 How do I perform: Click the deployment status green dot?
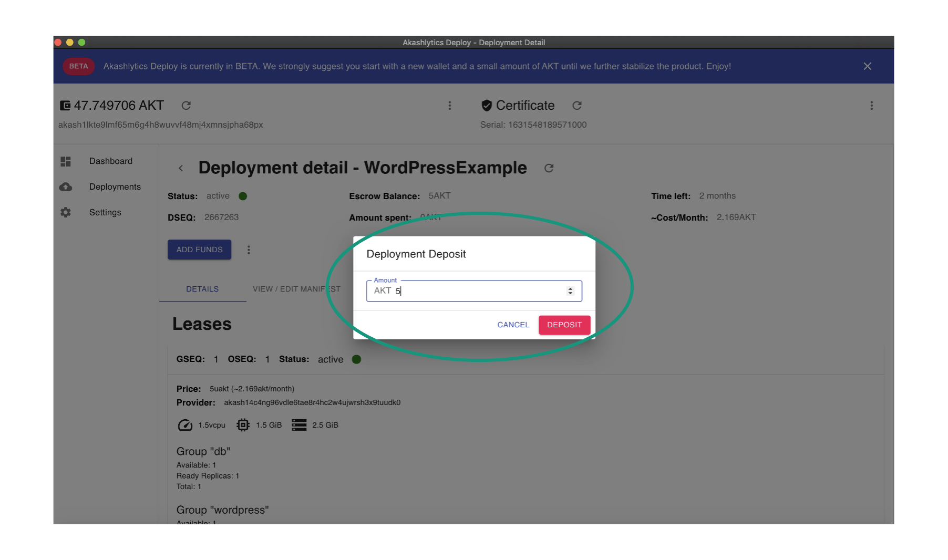[243, 196]
